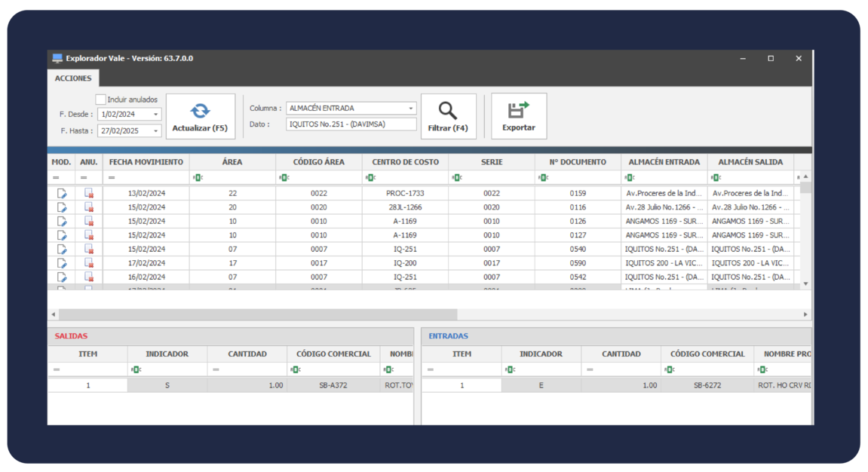Expand the Columna combo box
The height and width of the screenshot is (472, 868).
[x=411, y=109]
